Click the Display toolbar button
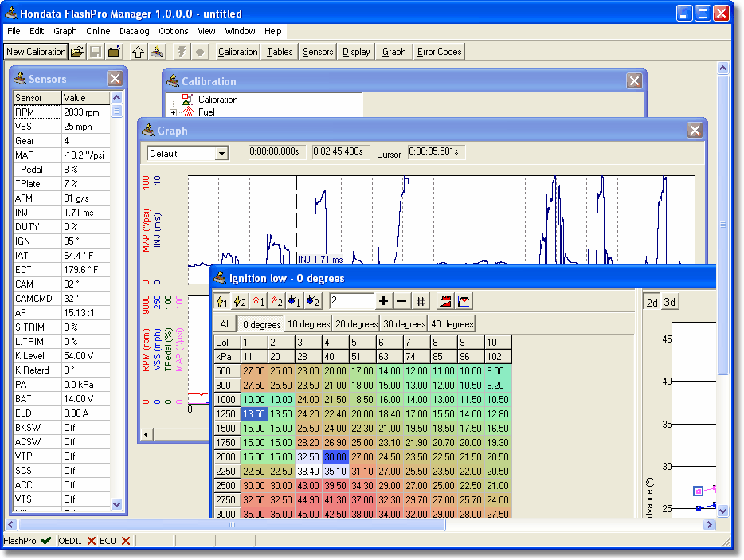The height and width of the screenshot is (560, 744). (x=356, y=52)
